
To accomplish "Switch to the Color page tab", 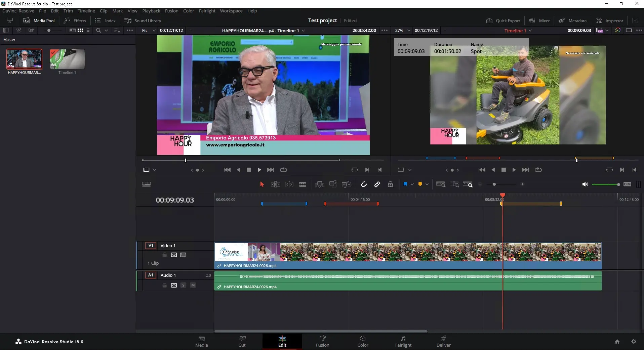I will [363, 341].
